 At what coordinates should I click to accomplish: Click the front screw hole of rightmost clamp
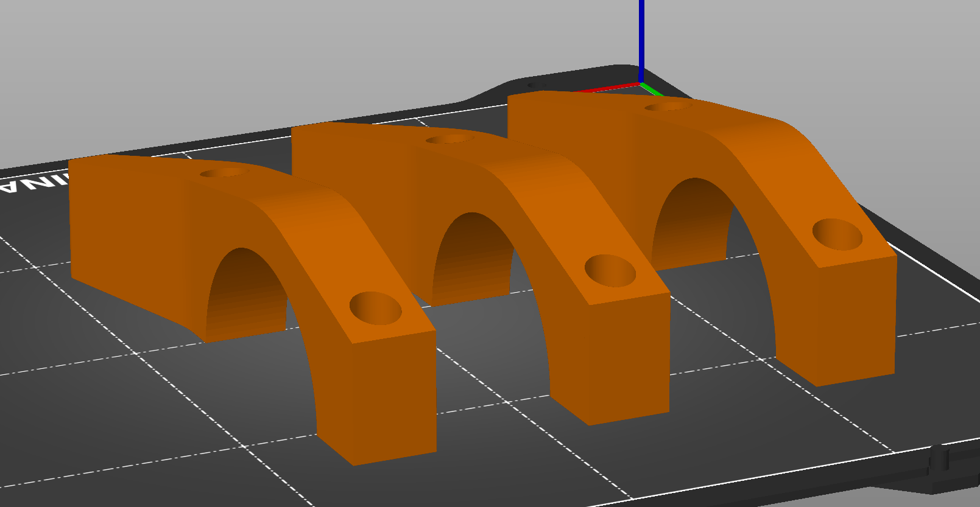(837, 234)
